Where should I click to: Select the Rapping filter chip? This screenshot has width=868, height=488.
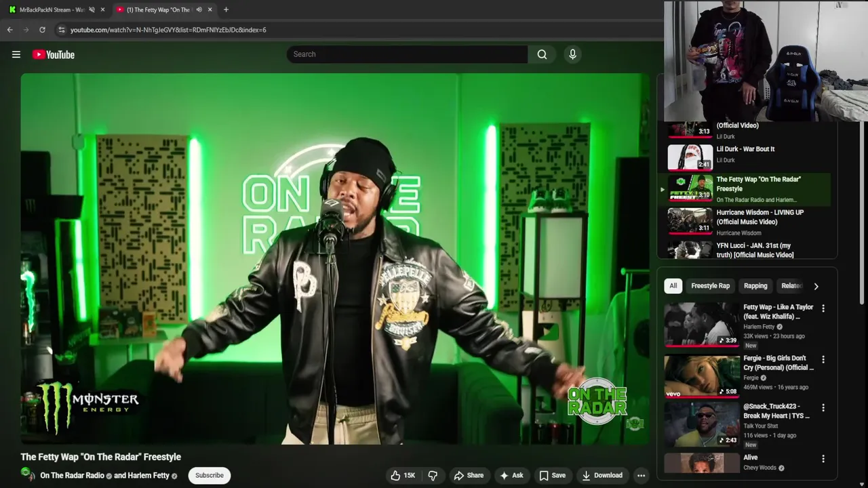755,285
